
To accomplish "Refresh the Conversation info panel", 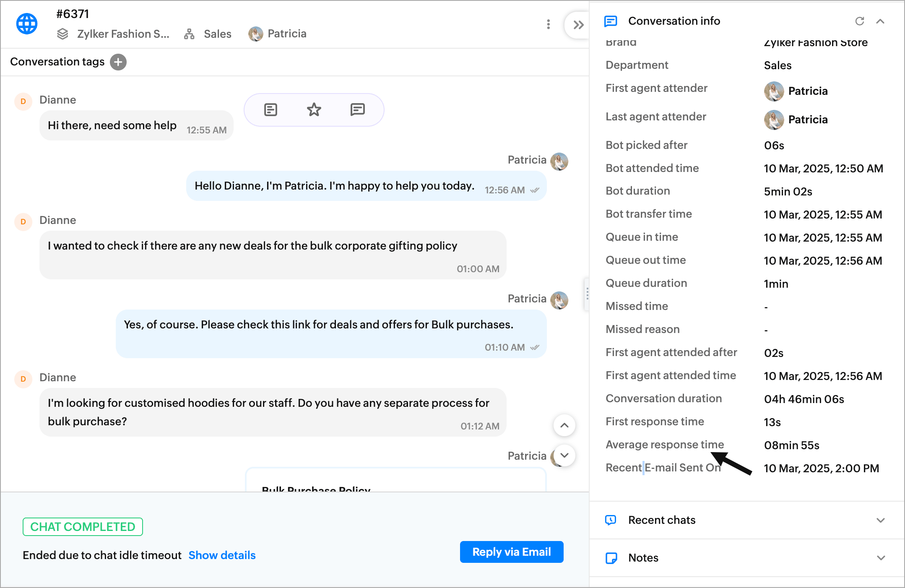I will coord(859,21).
